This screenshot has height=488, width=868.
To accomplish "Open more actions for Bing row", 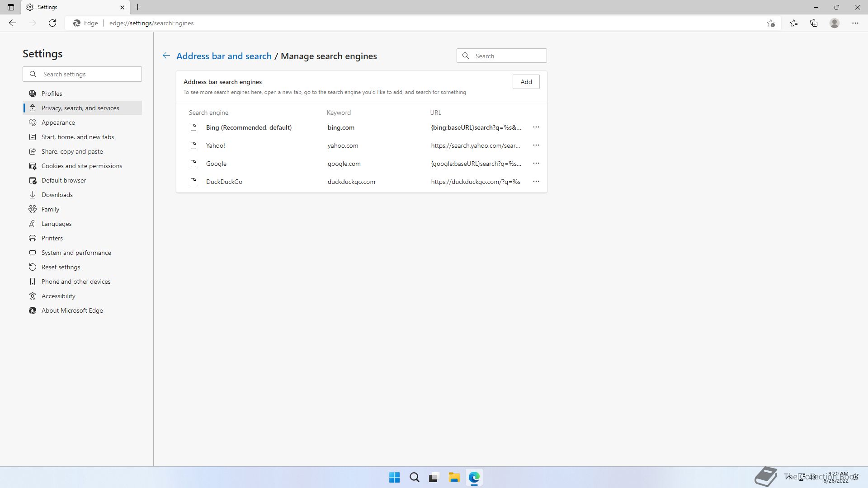I will (x=536, y=127).
